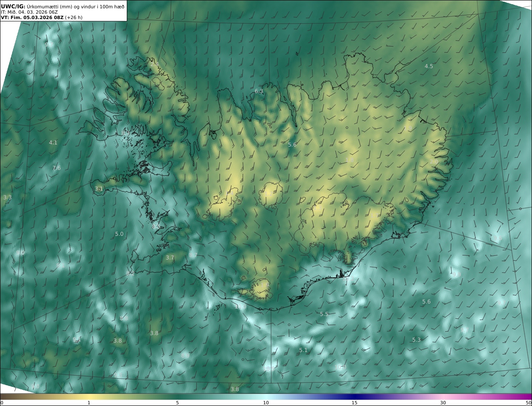Click the 5.0 precipitation value label
The height and width of the screenshot is (406, 532).
click(x=119, y=234)
